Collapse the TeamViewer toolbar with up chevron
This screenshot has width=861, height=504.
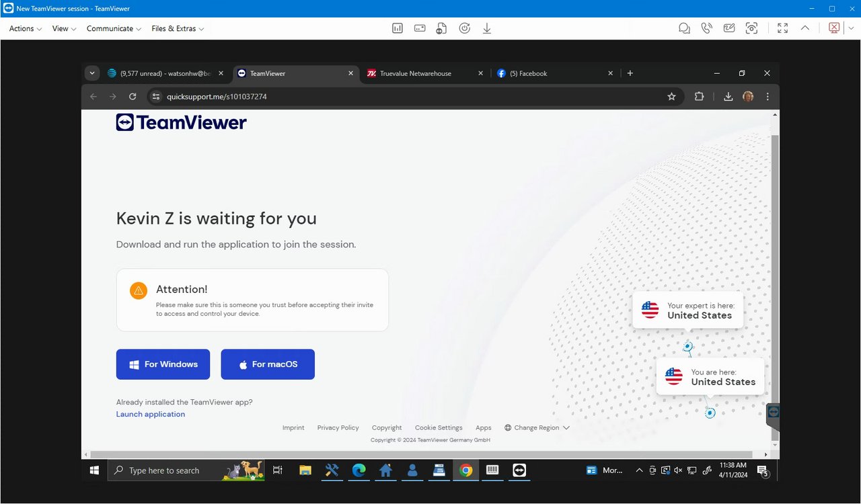804,28
